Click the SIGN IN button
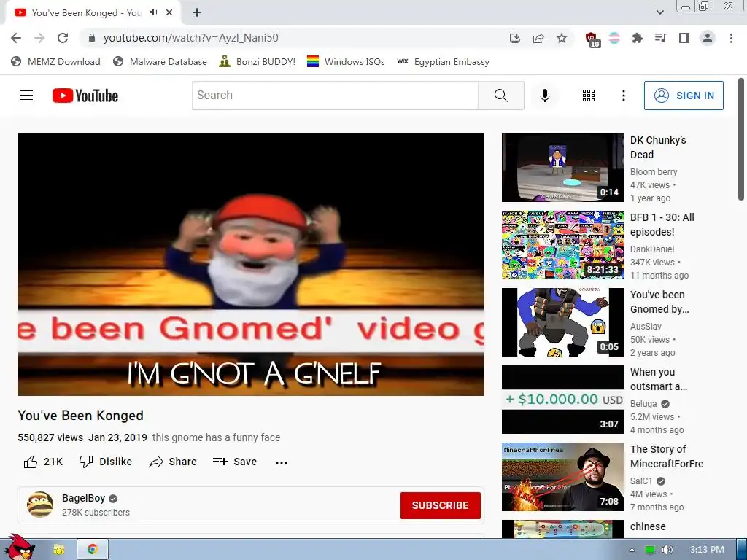 [683, 96]
